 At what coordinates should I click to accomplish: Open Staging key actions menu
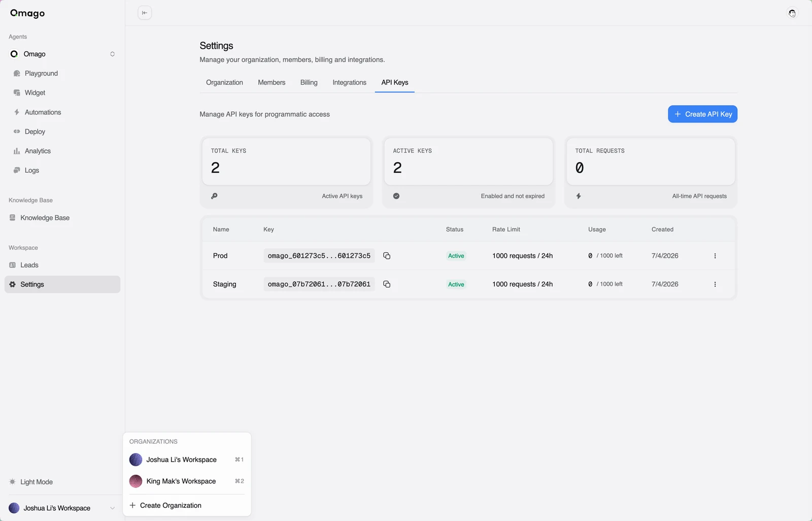715,284
